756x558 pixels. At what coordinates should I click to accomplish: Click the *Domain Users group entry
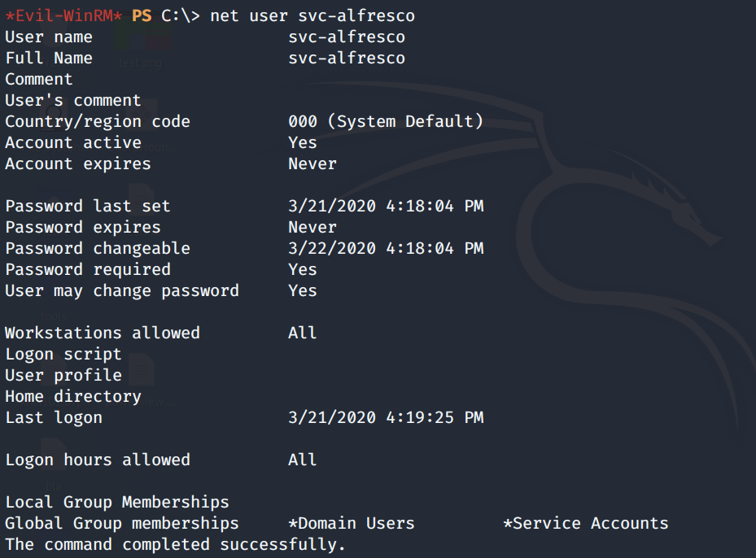coord(351,523)
